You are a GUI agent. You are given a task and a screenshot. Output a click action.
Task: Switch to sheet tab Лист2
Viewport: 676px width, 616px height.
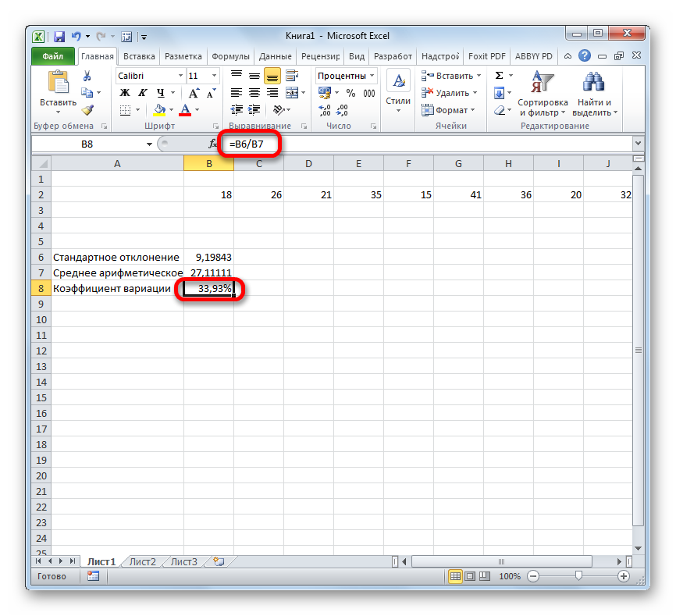coord(143,561)
